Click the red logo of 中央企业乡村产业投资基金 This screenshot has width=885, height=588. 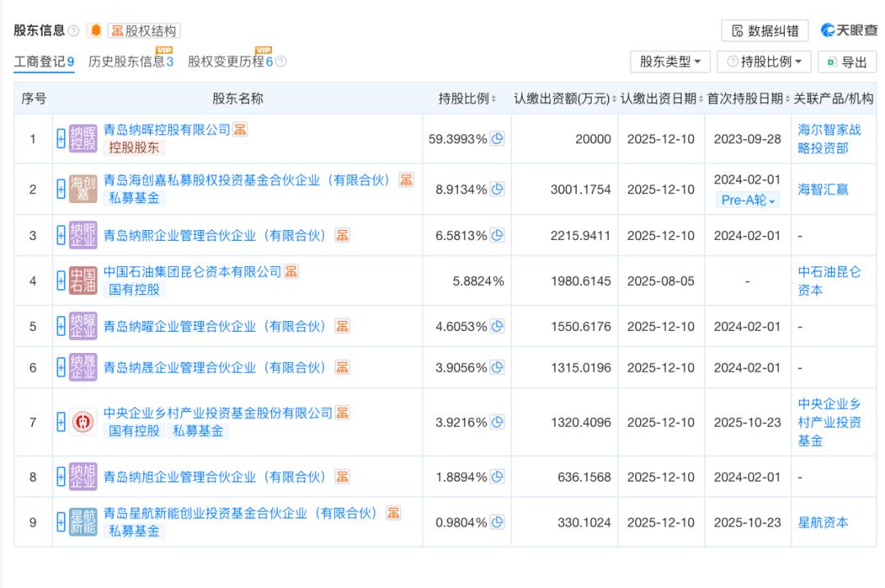click(83, 422)
